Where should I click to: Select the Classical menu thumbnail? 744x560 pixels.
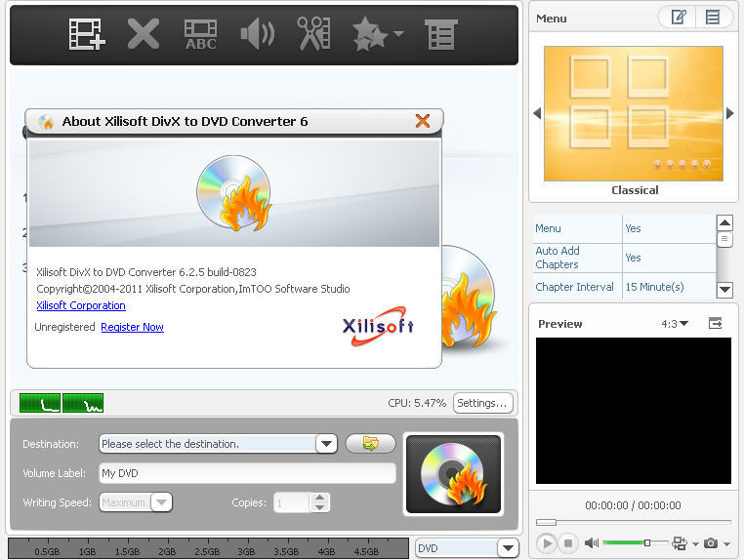coord(634,113)
